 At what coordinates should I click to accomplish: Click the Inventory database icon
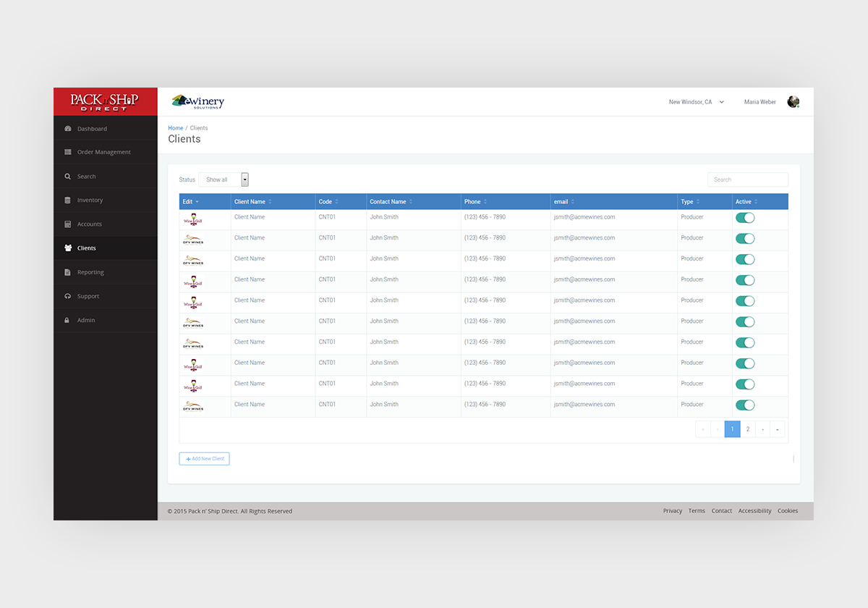tap(68, 200)
